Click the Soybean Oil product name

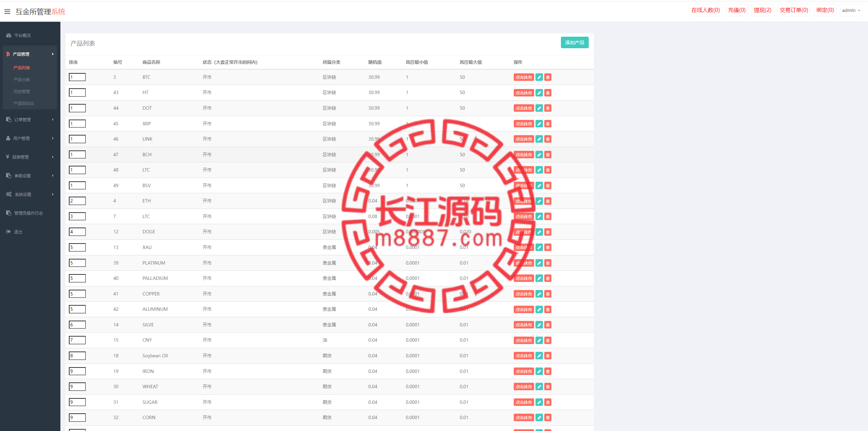(155, 356)
